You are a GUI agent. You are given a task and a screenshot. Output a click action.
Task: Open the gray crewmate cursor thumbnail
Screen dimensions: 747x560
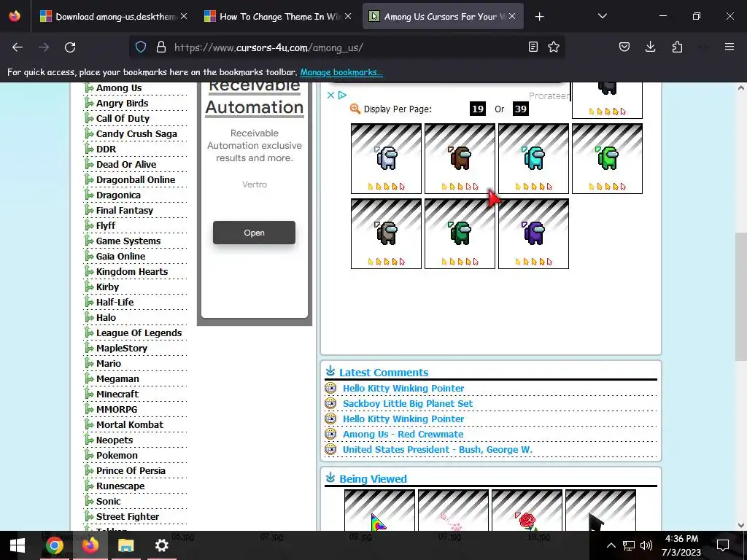(x=387, y=234)
